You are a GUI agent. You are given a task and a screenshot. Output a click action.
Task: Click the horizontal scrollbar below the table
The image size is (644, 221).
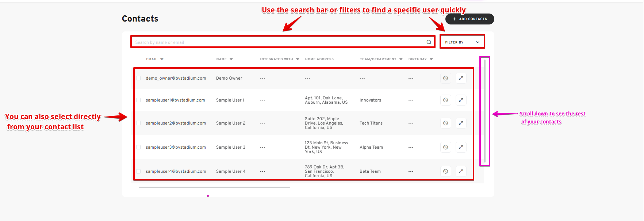pos(214,187)
